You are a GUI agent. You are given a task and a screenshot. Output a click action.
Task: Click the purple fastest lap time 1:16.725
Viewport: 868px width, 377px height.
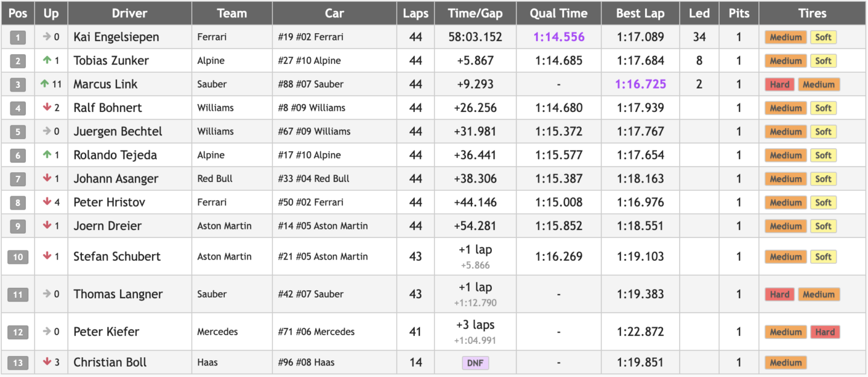click(640, 84)
